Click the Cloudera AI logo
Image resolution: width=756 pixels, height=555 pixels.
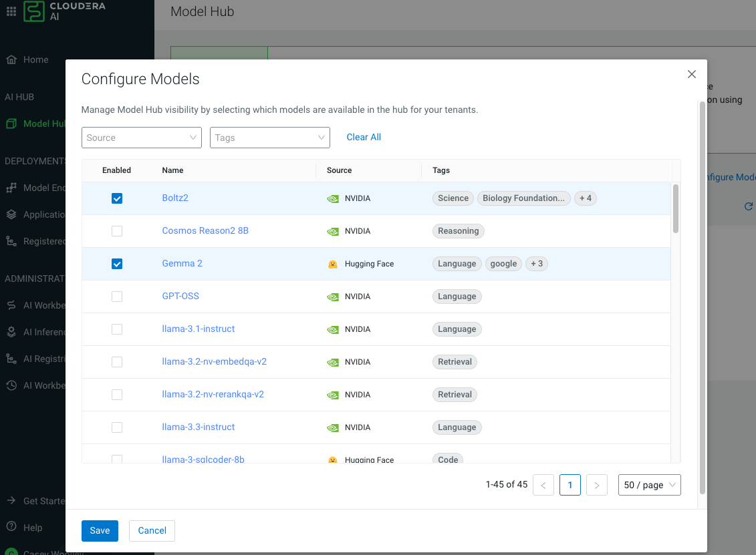click(x=65, y=11)
